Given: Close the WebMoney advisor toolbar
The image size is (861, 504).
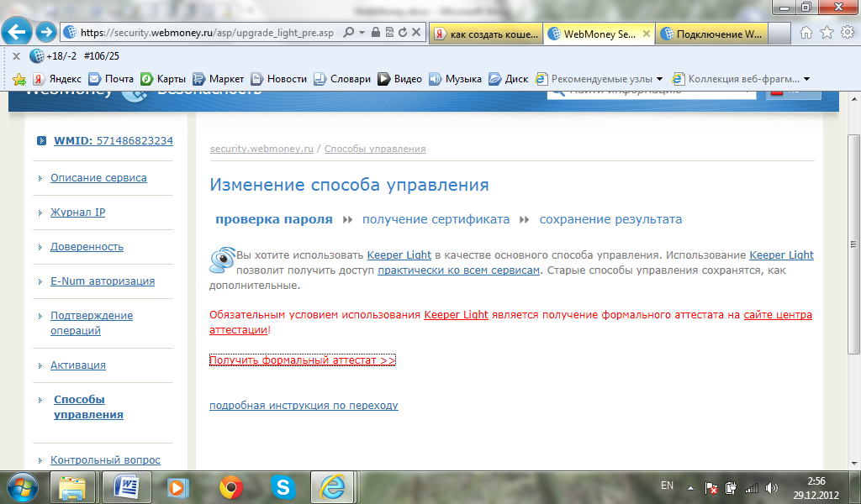Looking at the screenshot, I should [17, 56].
